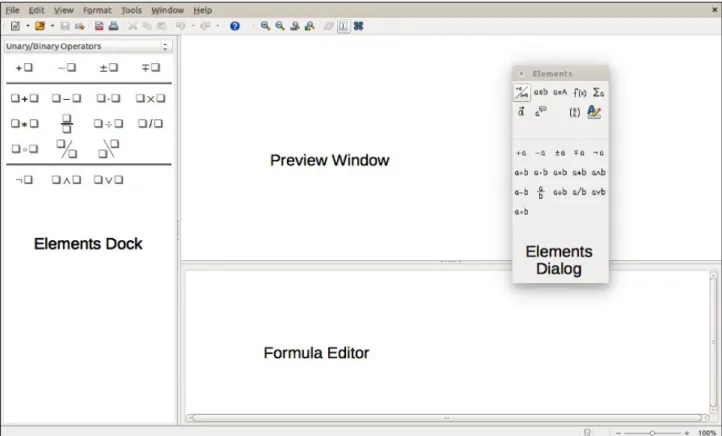The width and height of the screenshot is (722, 436).
Task: Insert logical AND operator in Elements Dock
Action: [66, 180]
